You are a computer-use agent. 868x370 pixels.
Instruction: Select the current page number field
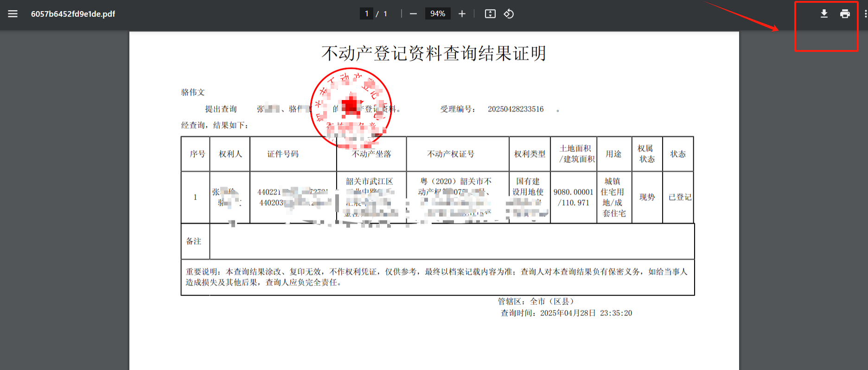pyautogui.click(x=366, y=14)
